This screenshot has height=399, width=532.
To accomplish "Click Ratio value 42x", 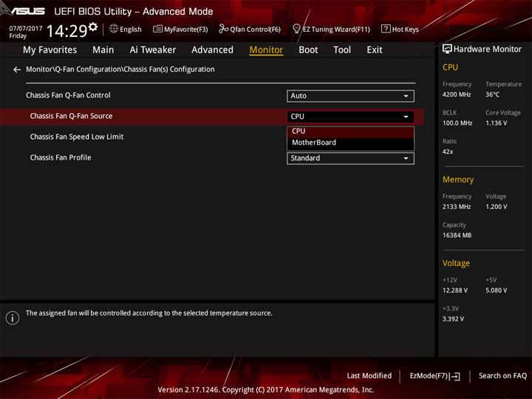I will [x=448, y=151].
